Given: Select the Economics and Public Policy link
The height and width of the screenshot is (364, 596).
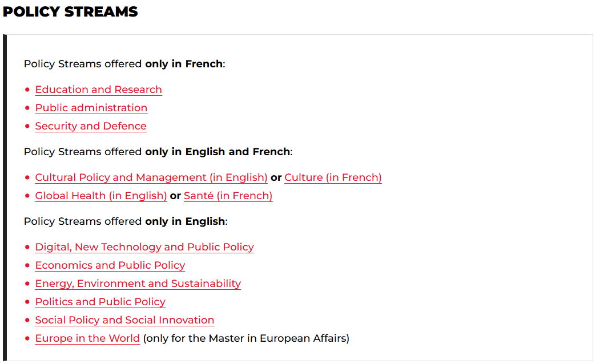Looking at the screenshot, I should 110,265.
